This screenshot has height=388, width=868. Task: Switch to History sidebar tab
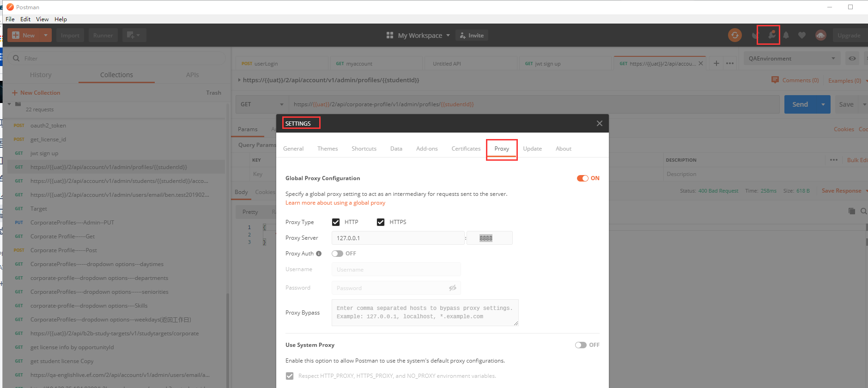point(41,75)
